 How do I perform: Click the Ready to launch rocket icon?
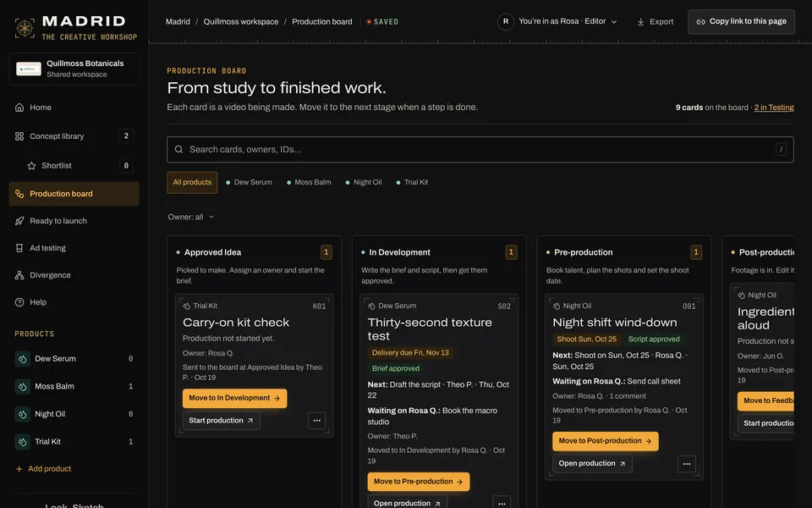coord(19,221)
